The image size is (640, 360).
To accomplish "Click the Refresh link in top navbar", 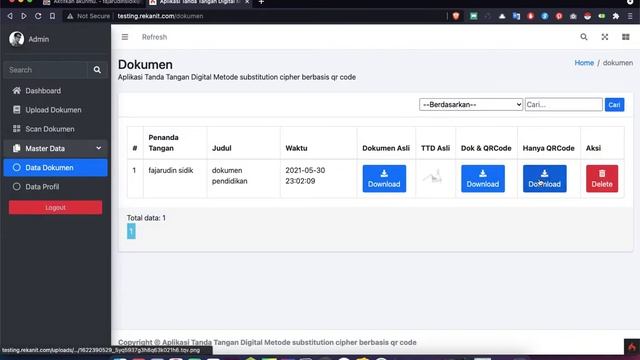I will click(154, 37).
